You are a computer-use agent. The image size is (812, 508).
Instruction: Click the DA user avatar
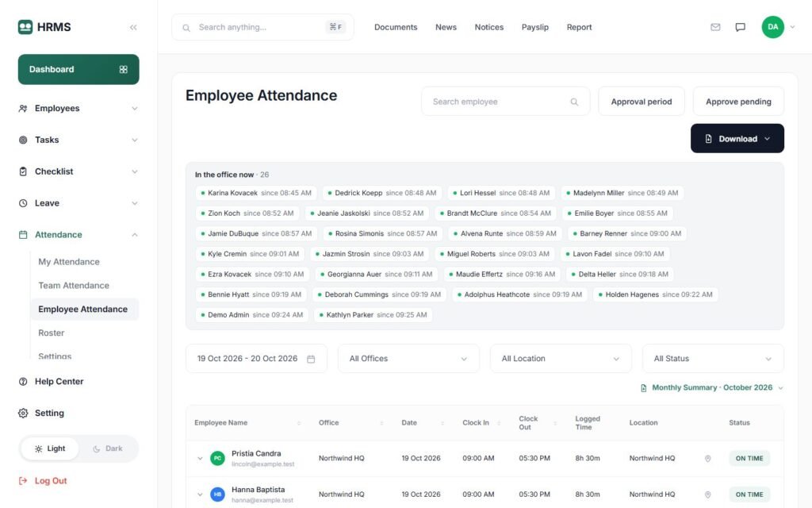point(772,27)
